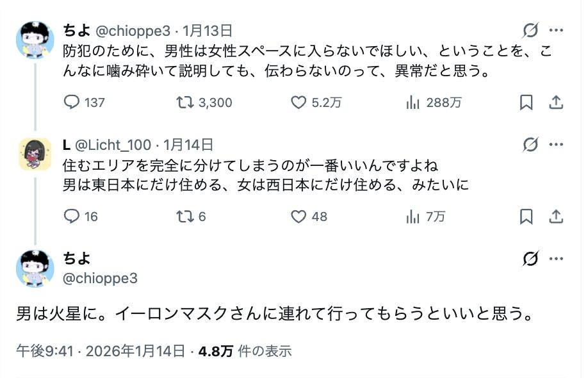Bookmark the tweet from @Licht_100
Viewport: 588px width, 378px height.
click(x=526, y=217)
